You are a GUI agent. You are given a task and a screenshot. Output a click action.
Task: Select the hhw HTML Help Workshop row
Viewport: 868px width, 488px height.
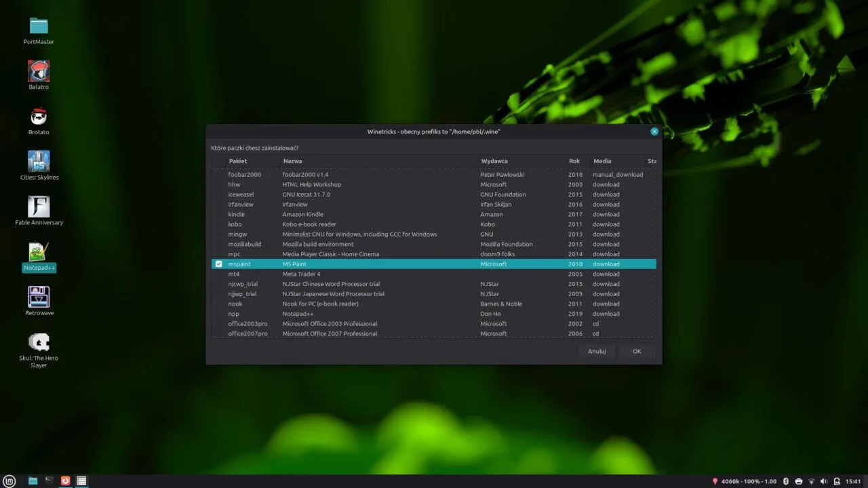pyautogui.click(x=434, y=184)
